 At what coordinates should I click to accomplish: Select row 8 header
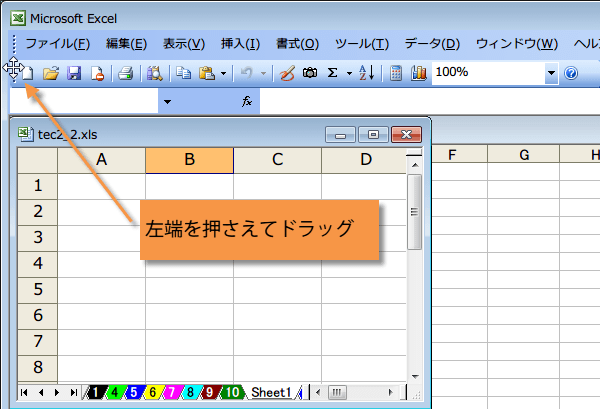click(x=38, y=368)
